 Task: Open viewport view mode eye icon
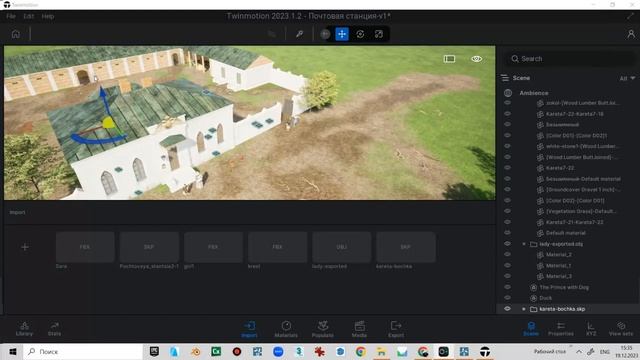pyautogui.click(x=476, y=59)
